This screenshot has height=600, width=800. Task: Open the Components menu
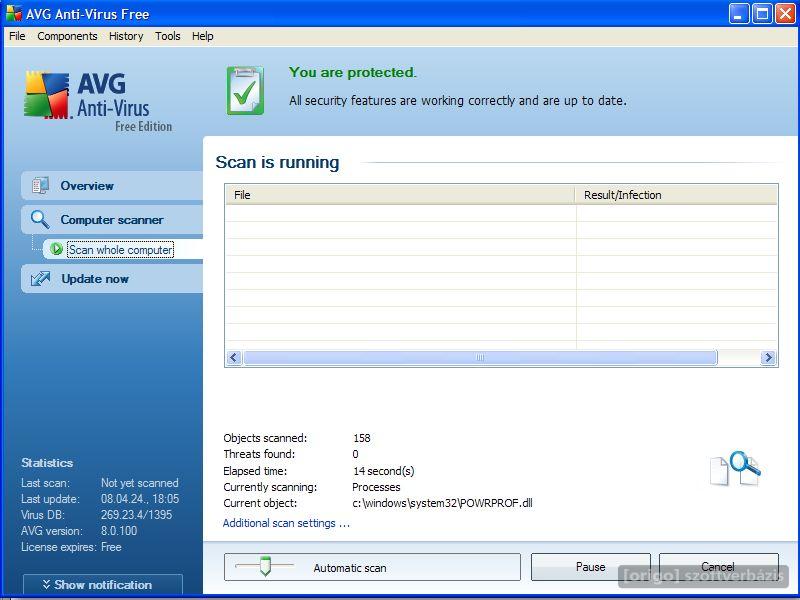tap(67, 36)
